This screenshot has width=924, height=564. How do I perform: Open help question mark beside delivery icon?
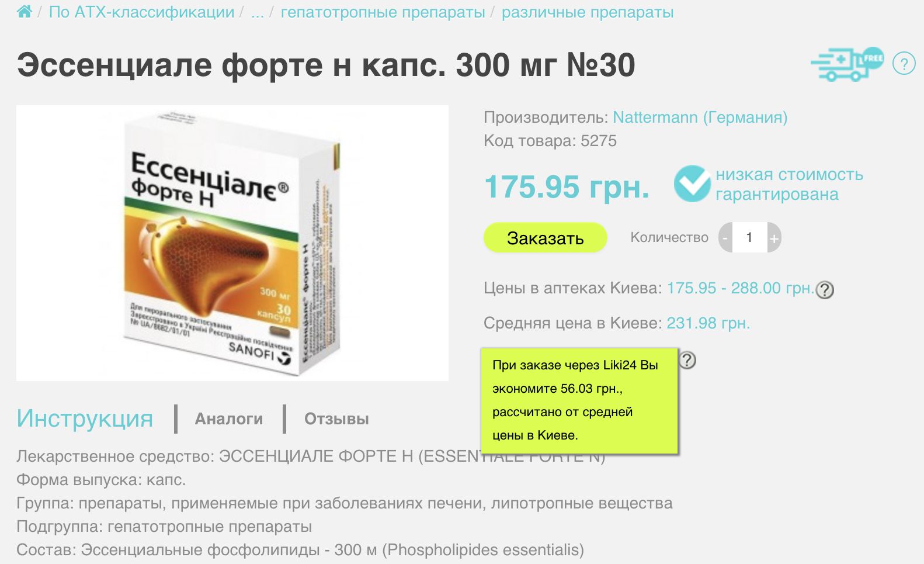pos(904,63)
